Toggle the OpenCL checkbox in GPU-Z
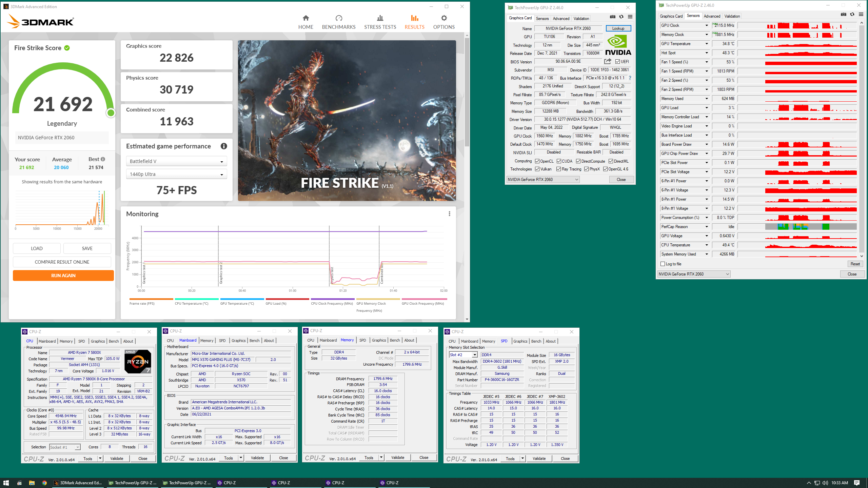 tap(537, 161)
